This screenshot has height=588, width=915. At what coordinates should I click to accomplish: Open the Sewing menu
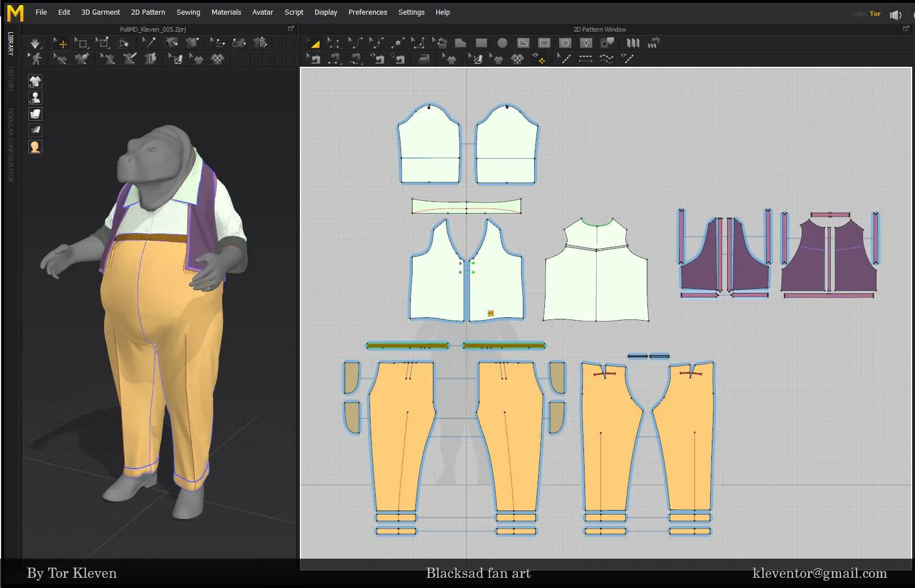click(x=188, y=12)
